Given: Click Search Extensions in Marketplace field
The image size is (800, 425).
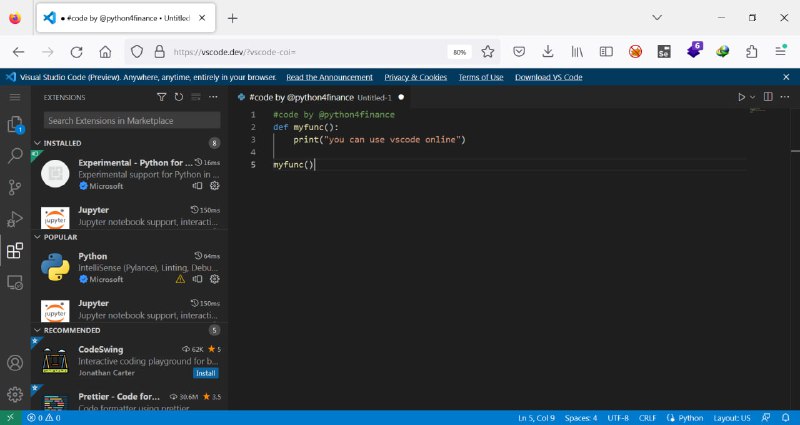Looking at the screenshot, I should (x=132, y=120).
